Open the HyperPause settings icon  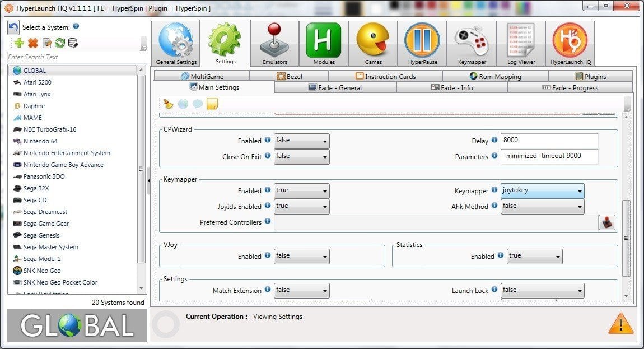coord(422,39)
